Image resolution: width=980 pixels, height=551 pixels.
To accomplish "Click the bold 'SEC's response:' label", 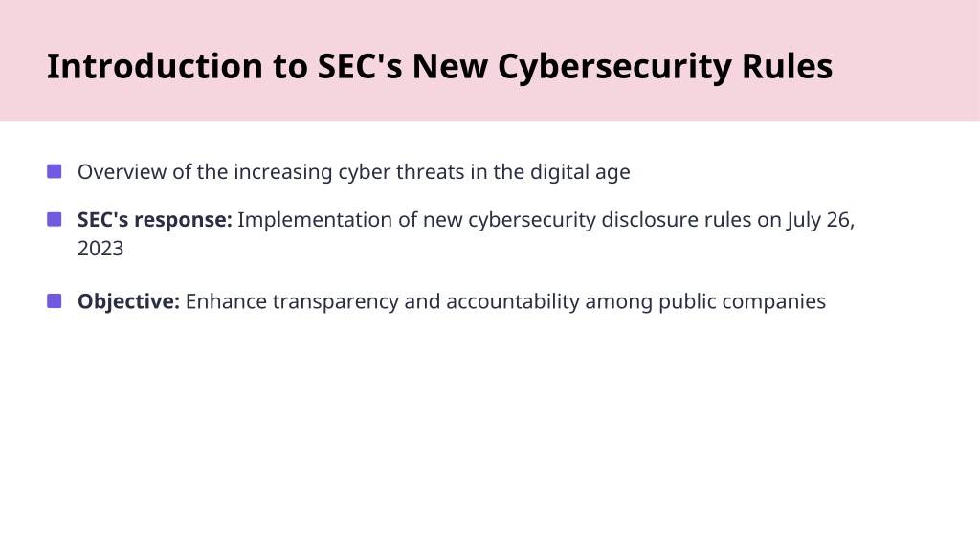I will click(154, 220).
